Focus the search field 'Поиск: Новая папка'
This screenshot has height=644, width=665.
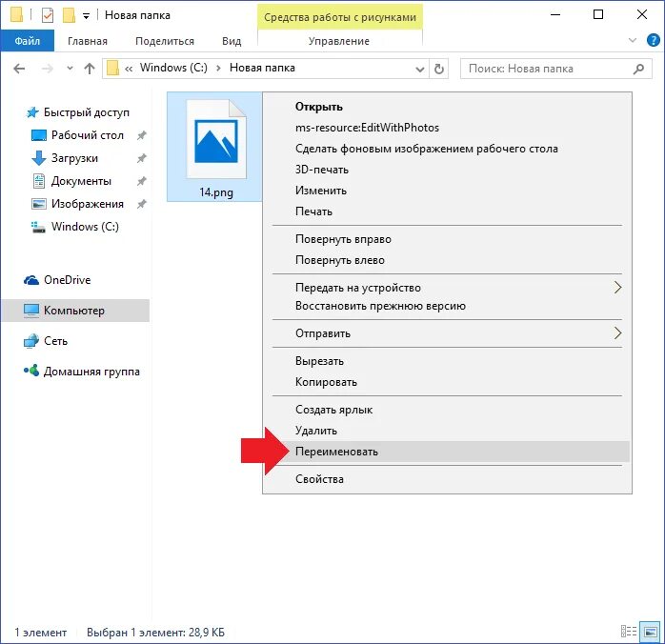click(x=555, y=69)
